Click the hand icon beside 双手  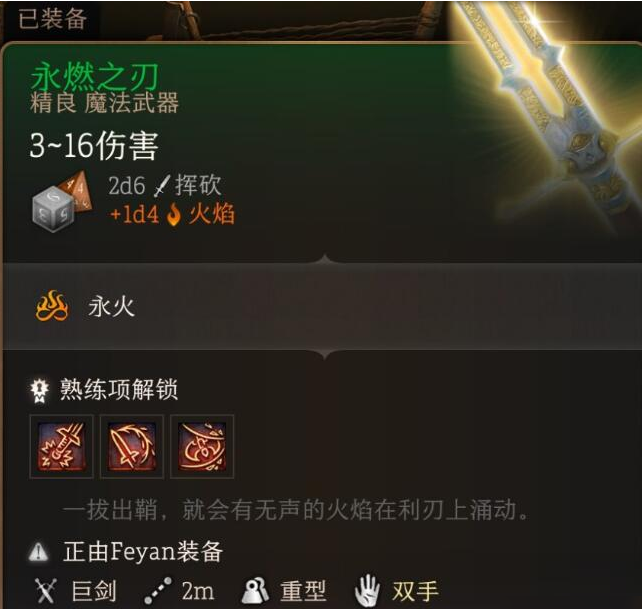coord(367,591)
